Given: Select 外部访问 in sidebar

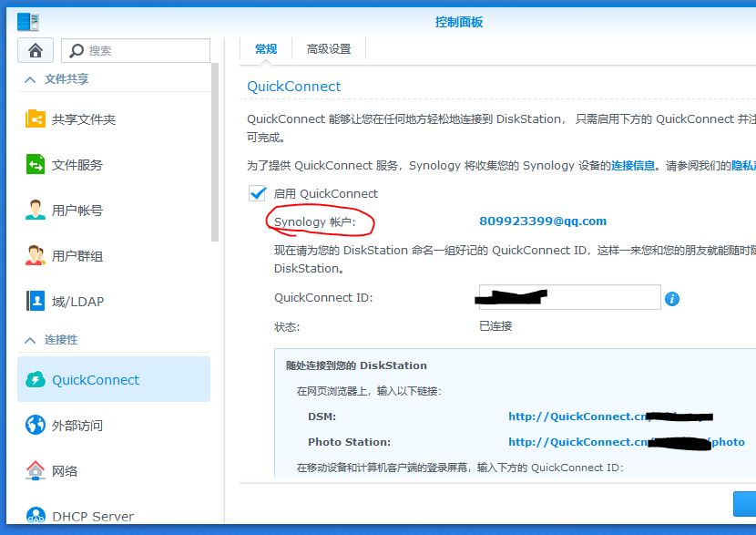Looking at the screenshot, I should click(77, 426).
